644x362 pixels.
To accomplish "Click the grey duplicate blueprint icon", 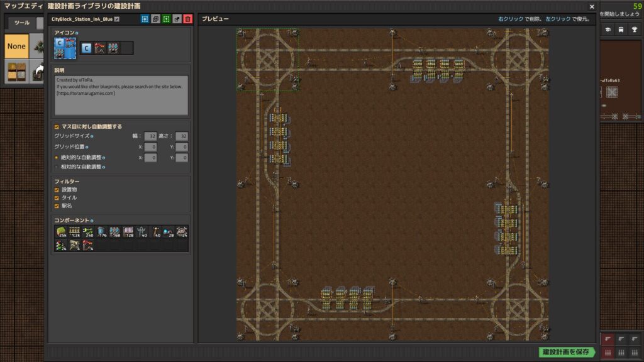I will [156, 19].
